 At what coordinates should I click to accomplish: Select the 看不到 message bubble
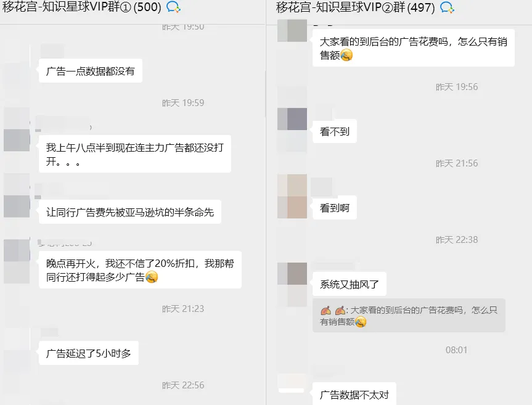(x=335, y=131)
